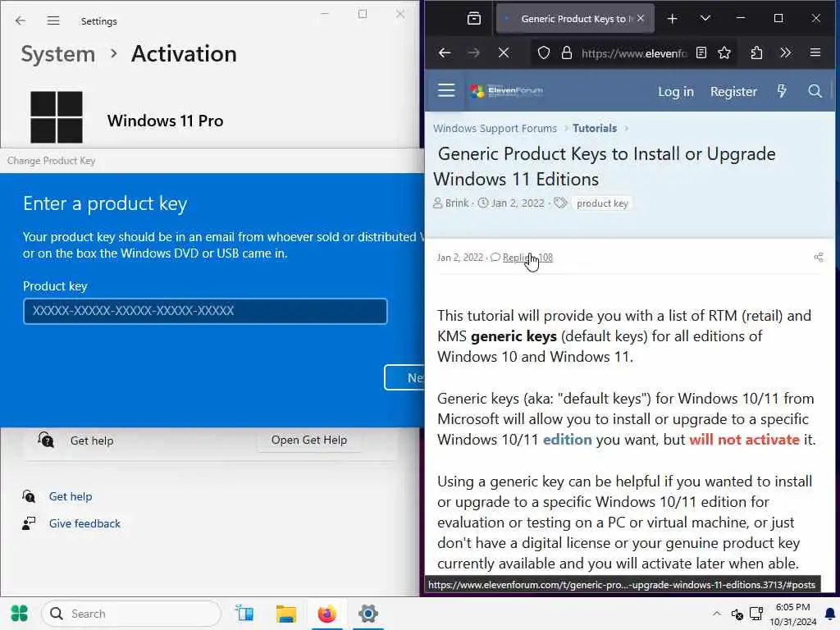Click the taskbar Search box

tap(131, 614)
